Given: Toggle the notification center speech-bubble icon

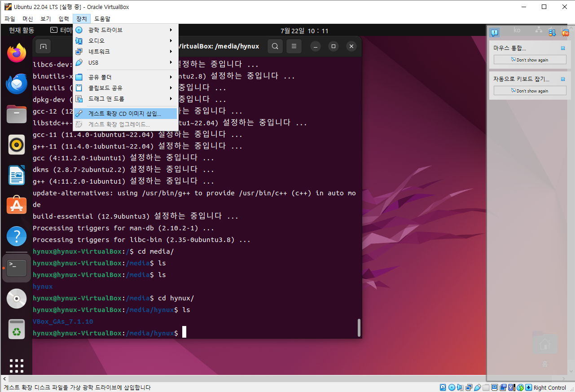Looking at the screenshot, I should point(495,32).
